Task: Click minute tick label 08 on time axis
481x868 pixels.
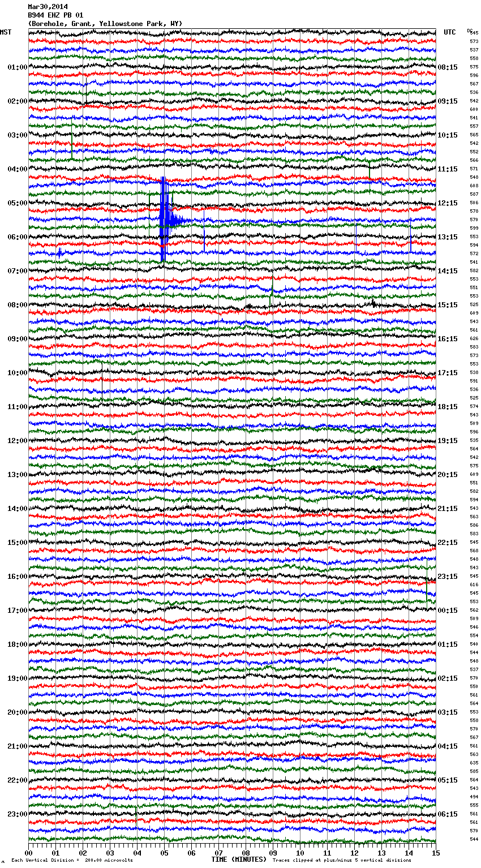Action: point(246,853)
